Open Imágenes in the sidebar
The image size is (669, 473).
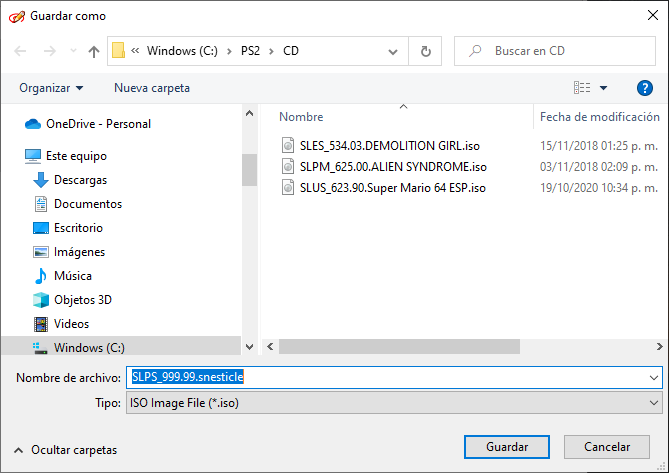[x=79, y=252]
